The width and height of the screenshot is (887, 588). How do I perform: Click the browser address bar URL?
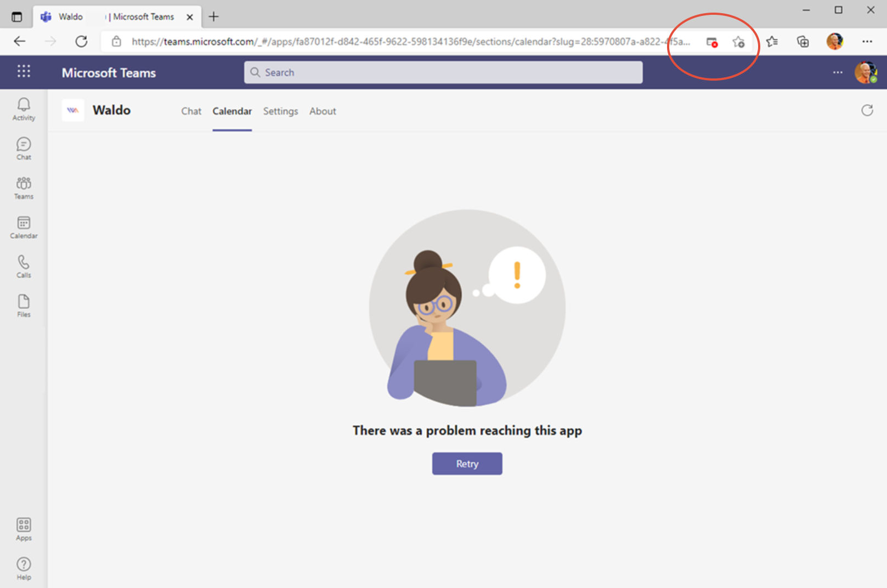(410, 42)
